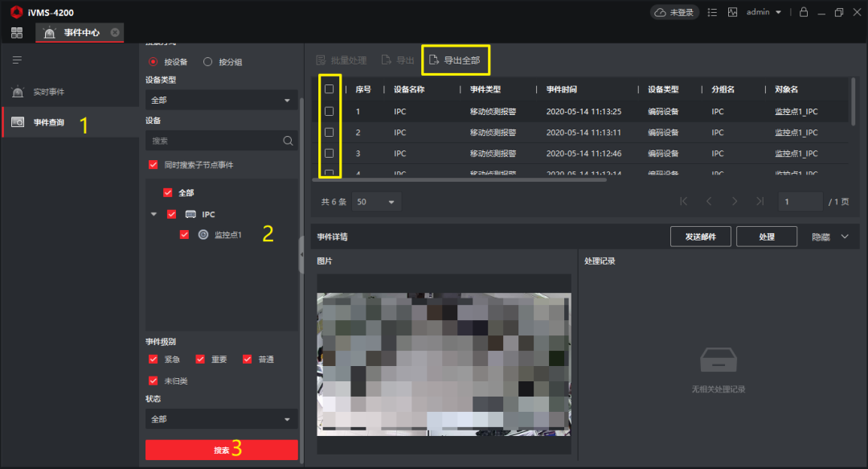868x469 pixels.
Task: Select the event at 2020-05-14 11:13:25
Action: point(583,112)
